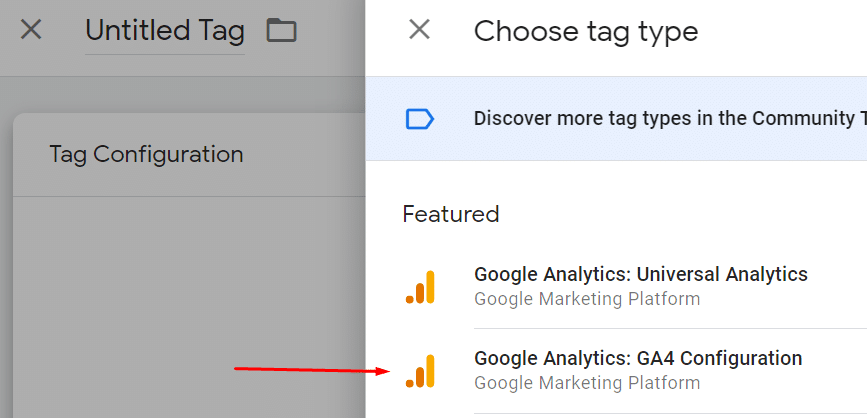Close the Choose tag type panel
The height and width of the screenshot is (418, 867).
coord(420,30)
